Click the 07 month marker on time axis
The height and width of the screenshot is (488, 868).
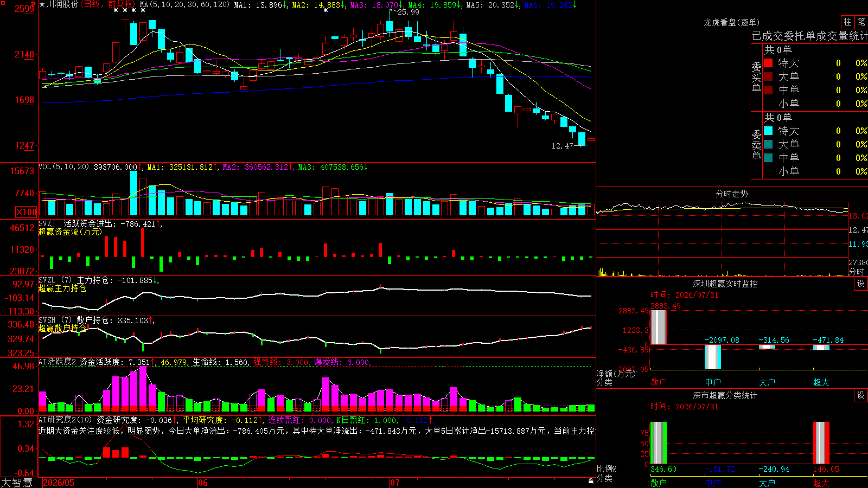click(395, 483)
